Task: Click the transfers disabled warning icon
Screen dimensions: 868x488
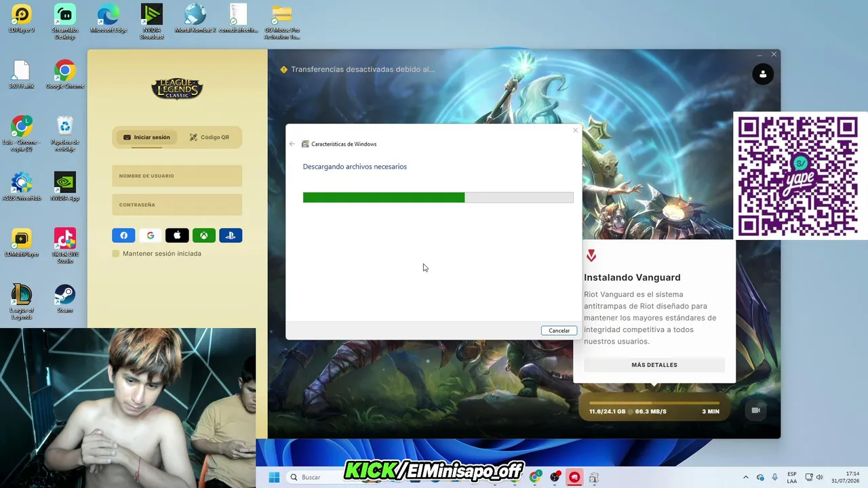Action: pos(284,69)
